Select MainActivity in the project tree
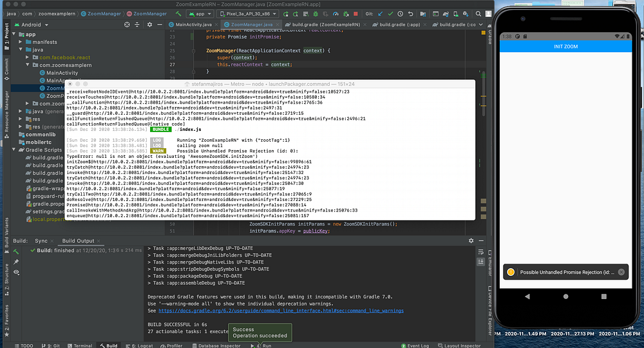The height and width of the screenshot is (348, 644). pyautogui.click(x=59, y=73)
